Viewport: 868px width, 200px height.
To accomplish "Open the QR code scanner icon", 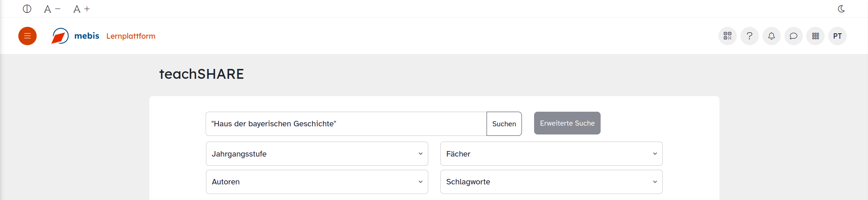I will [x=727, y=36].
